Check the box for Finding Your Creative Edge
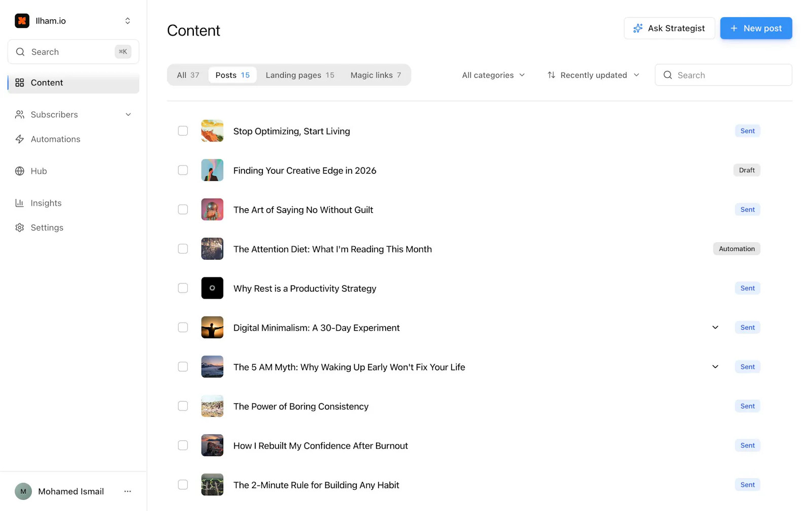The height and width of the screenshot is (511, 812). pyautogui.click(x=183, y=170)
